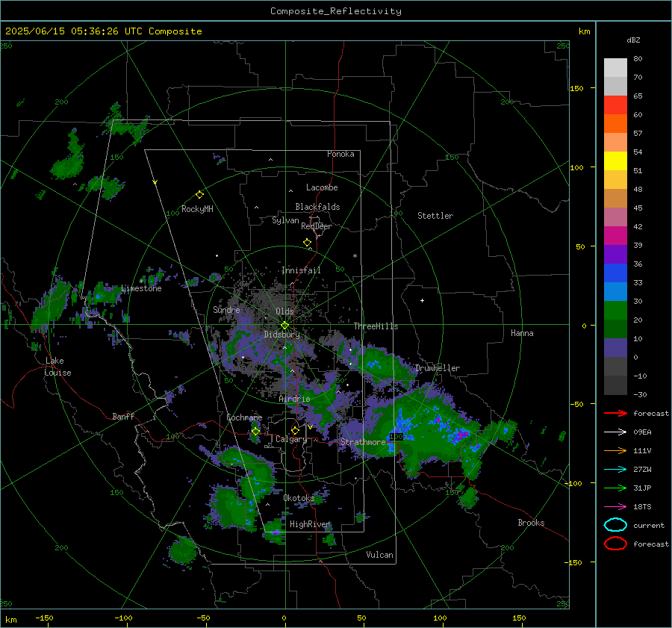Click the cyan 27ZW arrow icon
672x628 pixels.
point(615,470)
